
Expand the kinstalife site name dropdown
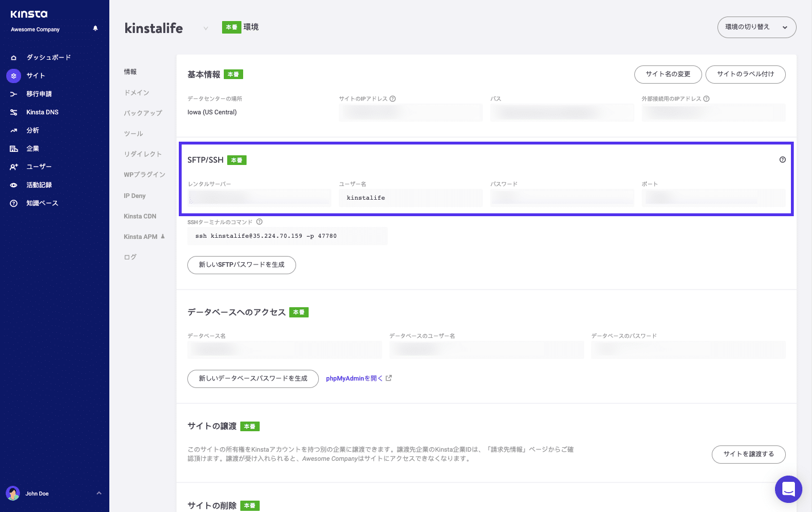[205, 28]
